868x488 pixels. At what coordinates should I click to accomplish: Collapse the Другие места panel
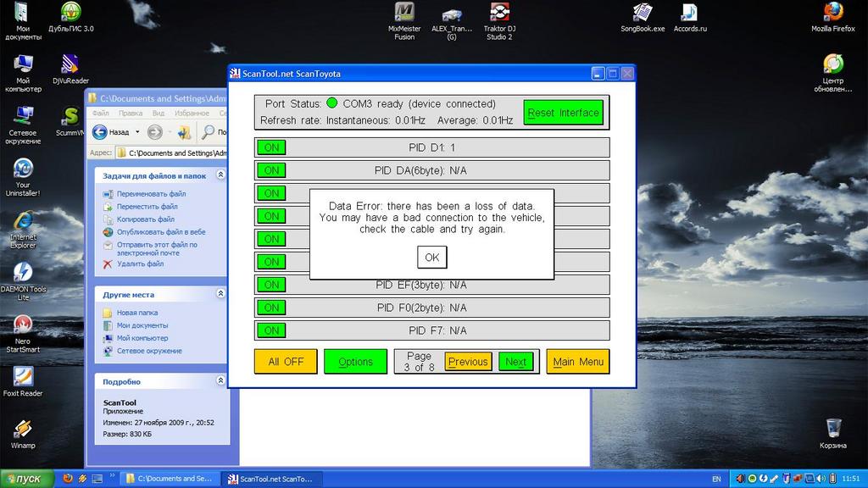click(220, 294)
